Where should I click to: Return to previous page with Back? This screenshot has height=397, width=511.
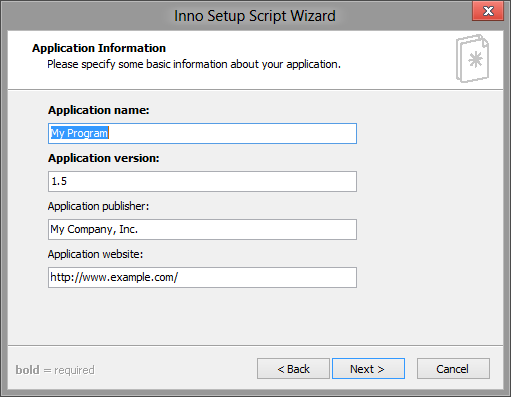(x=293, y=369)
